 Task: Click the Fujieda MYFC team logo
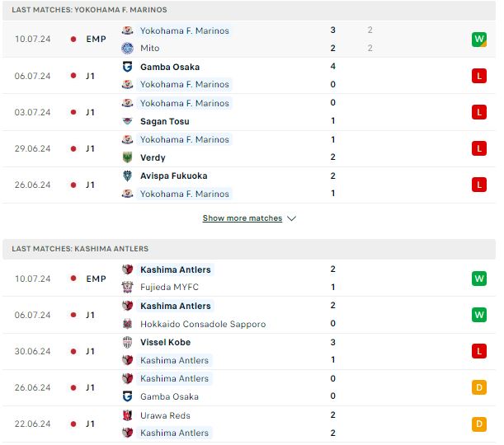(x=127, y=287)
